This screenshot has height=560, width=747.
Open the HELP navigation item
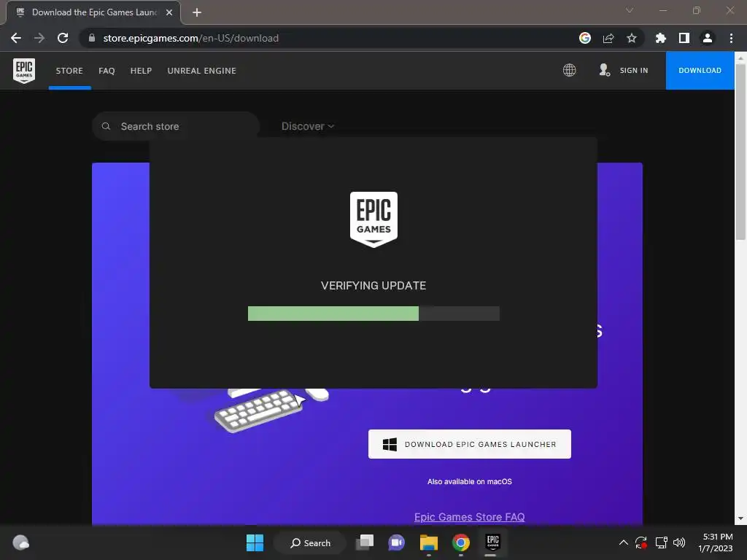tap(141, 71)
